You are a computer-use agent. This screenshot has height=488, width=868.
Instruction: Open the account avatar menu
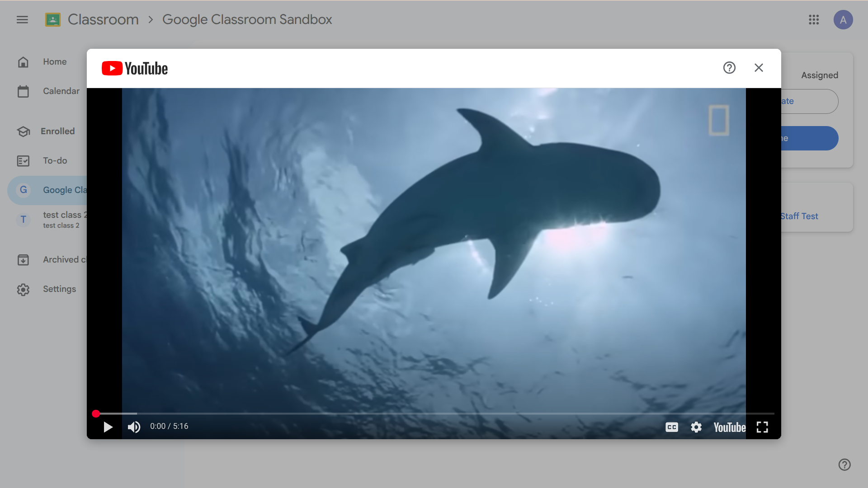pos(843,20)
